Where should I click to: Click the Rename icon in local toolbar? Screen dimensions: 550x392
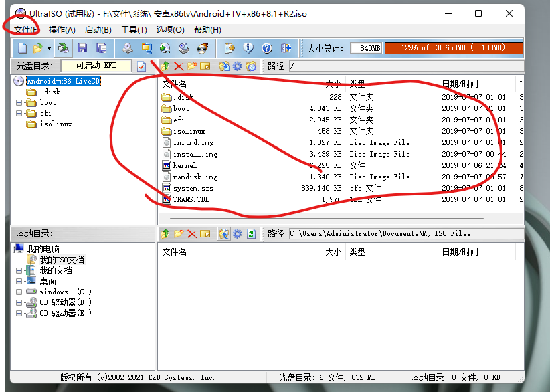click(205, 234)
